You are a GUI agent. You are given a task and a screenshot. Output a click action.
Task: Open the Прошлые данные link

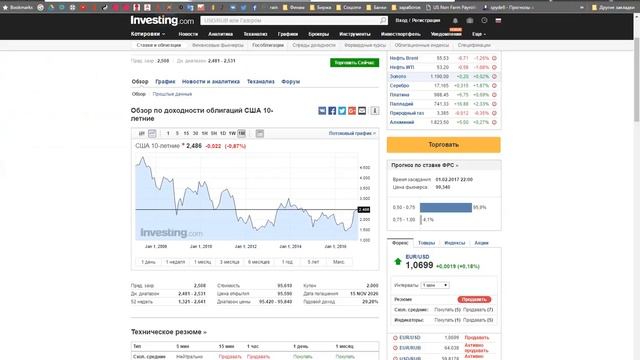click(172, 94)
